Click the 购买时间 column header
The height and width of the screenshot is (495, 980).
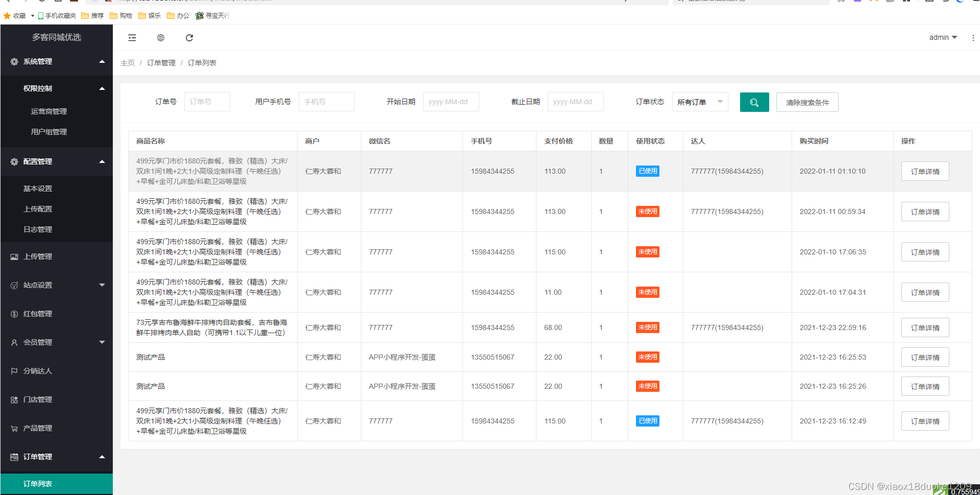click(814, 141)
